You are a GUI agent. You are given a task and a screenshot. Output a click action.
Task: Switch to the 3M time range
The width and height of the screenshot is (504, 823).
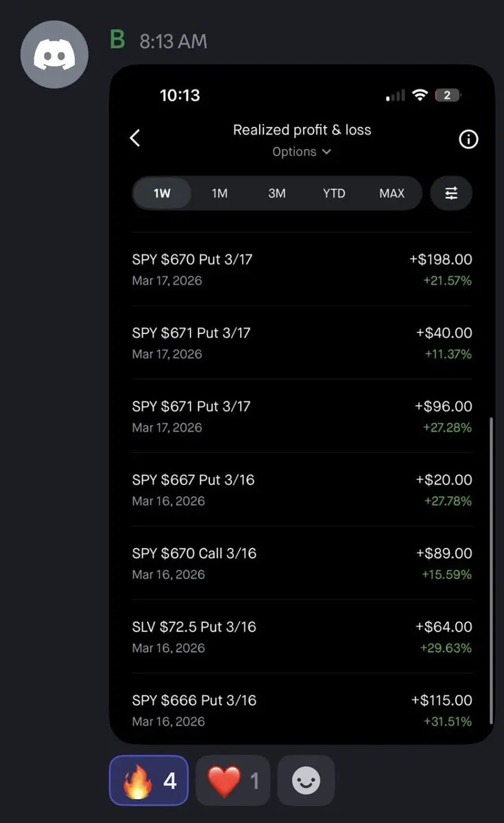[277, 193]
